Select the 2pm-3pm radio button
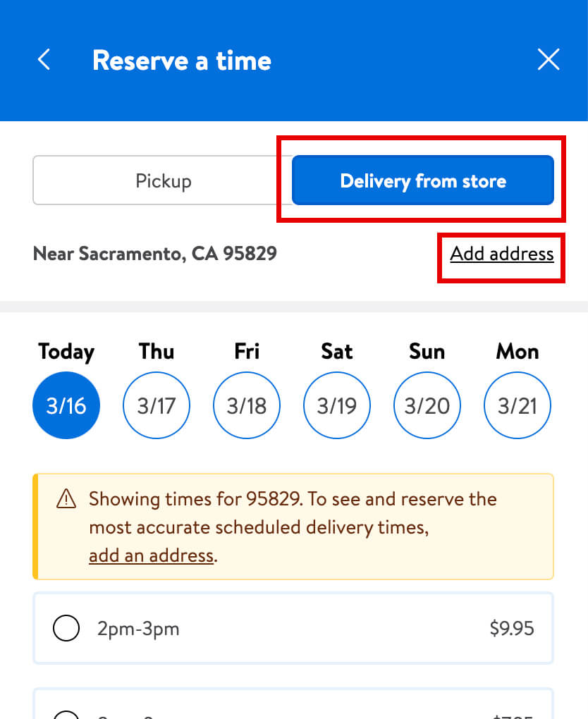The width and height of the screenshot is (588, 719). [x=66, y=628]
